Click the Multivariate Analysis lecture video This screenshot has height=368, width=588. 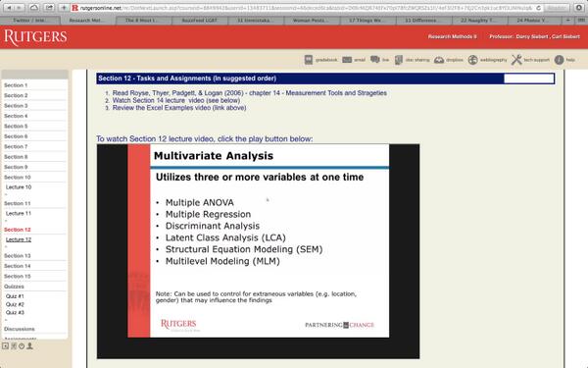[x=258, y=251]
